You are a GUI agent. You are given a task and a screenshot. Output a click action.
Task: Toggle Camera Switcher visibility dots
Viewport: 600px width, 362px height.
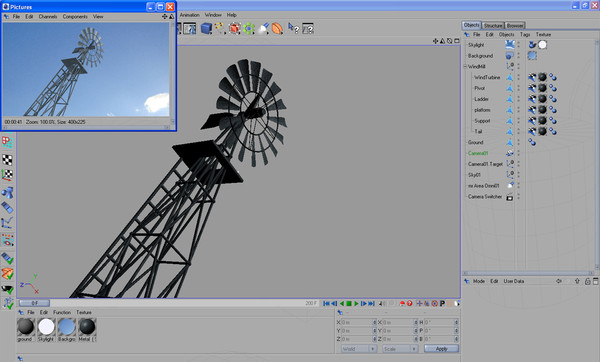519,197
